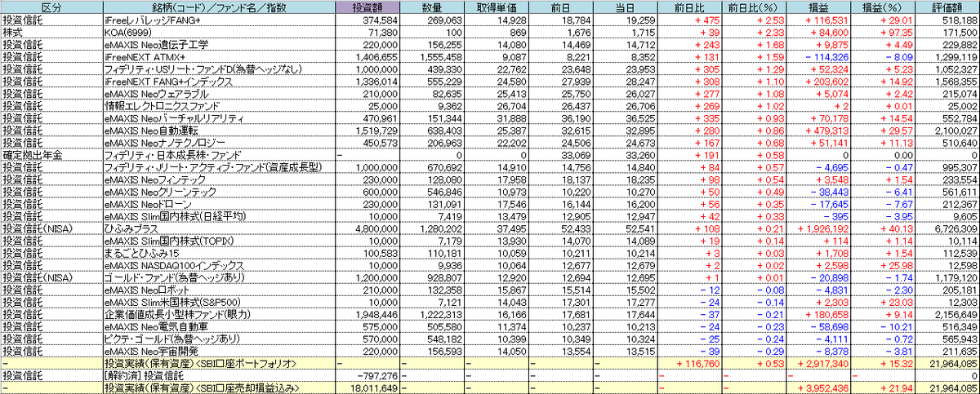This screenshot has width=980, height=394.
Task: Click the 取得単価 column header
Action: click(x=497, y=7)
